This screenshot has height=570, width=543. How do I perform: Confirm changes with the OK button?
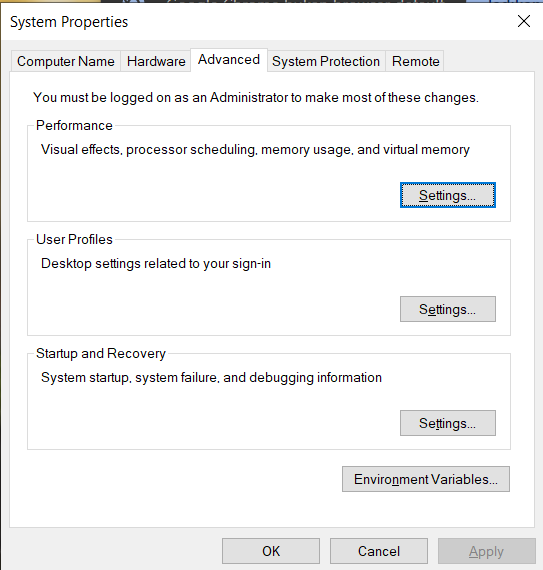click(271, 551)
